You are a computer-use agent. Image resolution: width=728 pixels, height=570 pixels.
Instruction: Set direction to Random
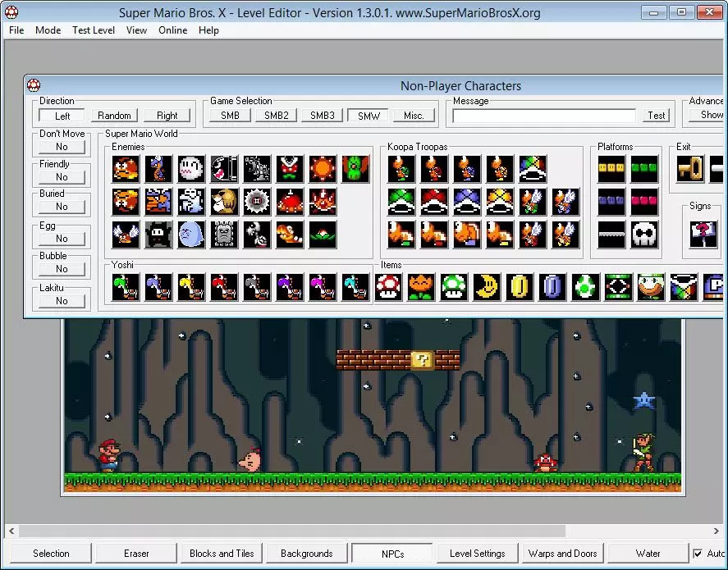[114, 115]
